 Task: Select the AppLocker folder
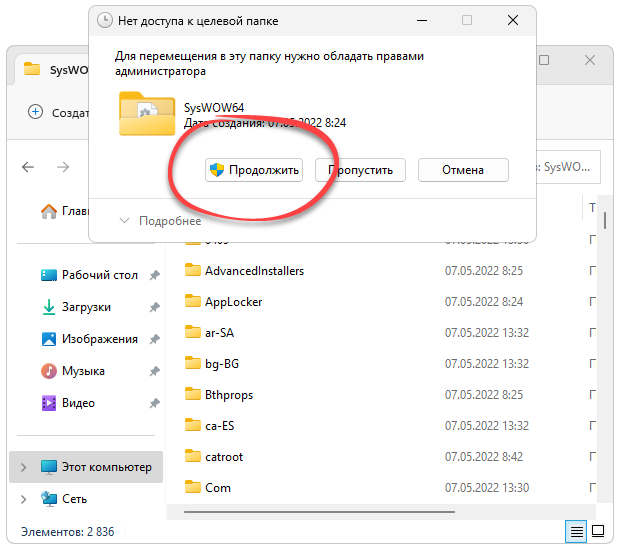[x=233, y=302]
